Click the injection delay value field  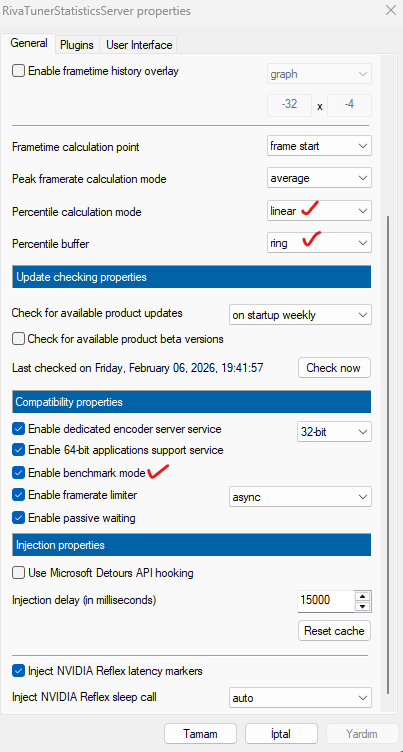(326, 601)
